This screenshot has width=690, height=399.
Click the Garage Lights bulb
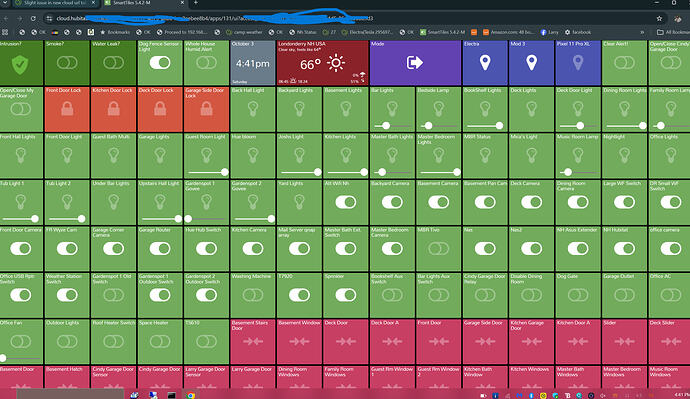point(160,155)
